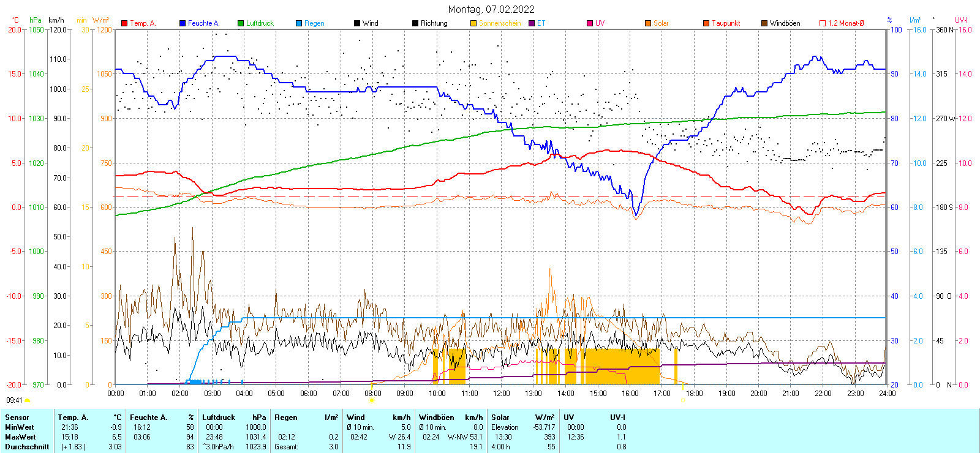980x453 pixels.
Task: Click the MaxWert row label
Action: pyautogui.click(x=20, y=437)
